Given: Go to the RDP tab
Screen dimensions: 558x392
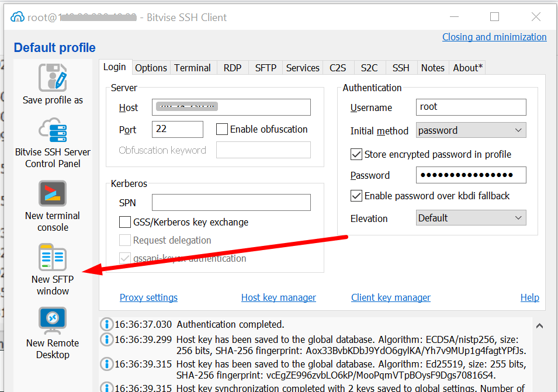Looking at the screenshot, I should click(x=233, y=68).
